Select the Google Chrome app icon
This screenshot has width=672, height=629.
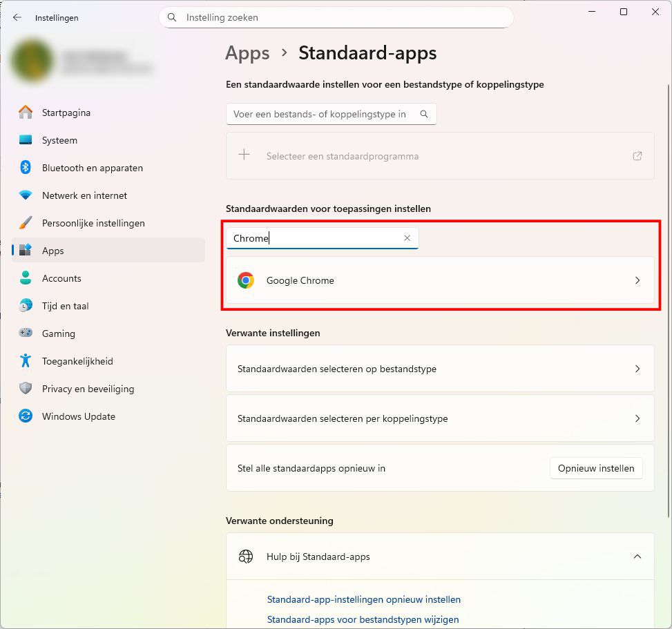tap(246, 280)
